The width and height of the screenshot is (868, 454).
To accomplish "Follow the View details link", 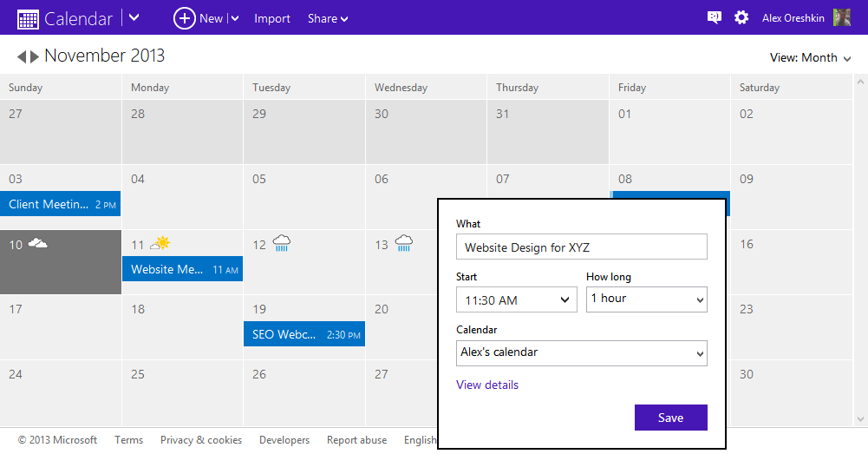I will click(487, 385).
